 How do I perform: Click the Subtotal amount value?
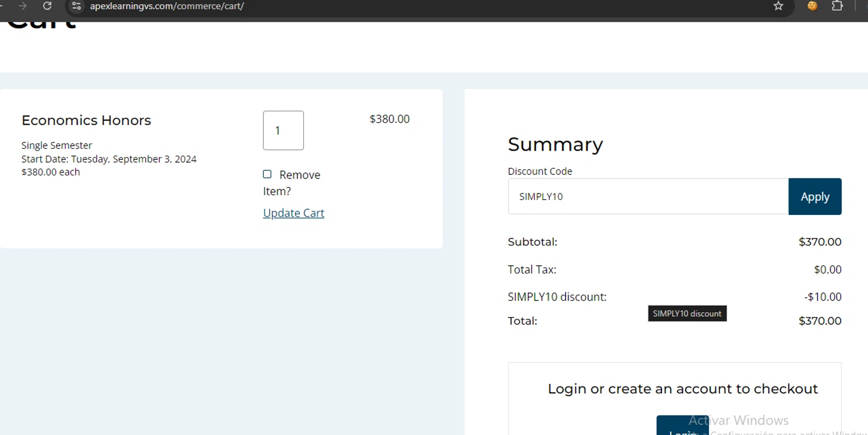819,242
